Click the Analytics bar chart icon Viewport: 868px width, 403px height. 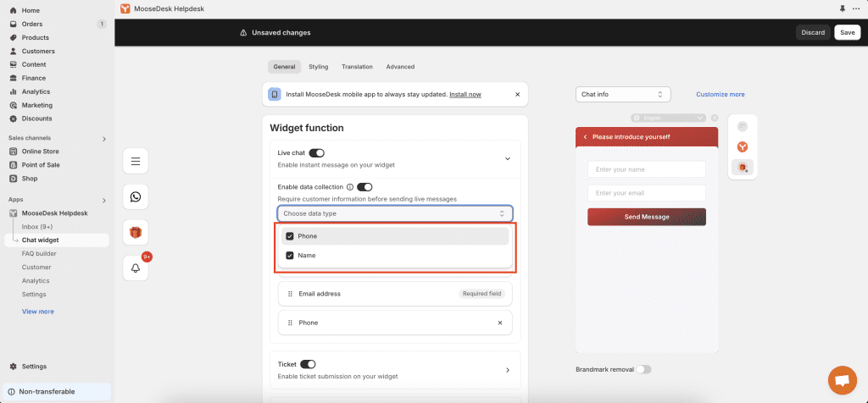point(14,91)
